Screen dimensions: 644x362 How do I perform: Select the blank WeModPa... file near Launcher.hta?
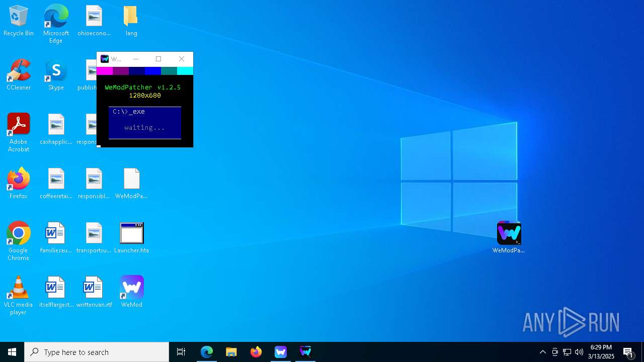(x=131, y=184)
